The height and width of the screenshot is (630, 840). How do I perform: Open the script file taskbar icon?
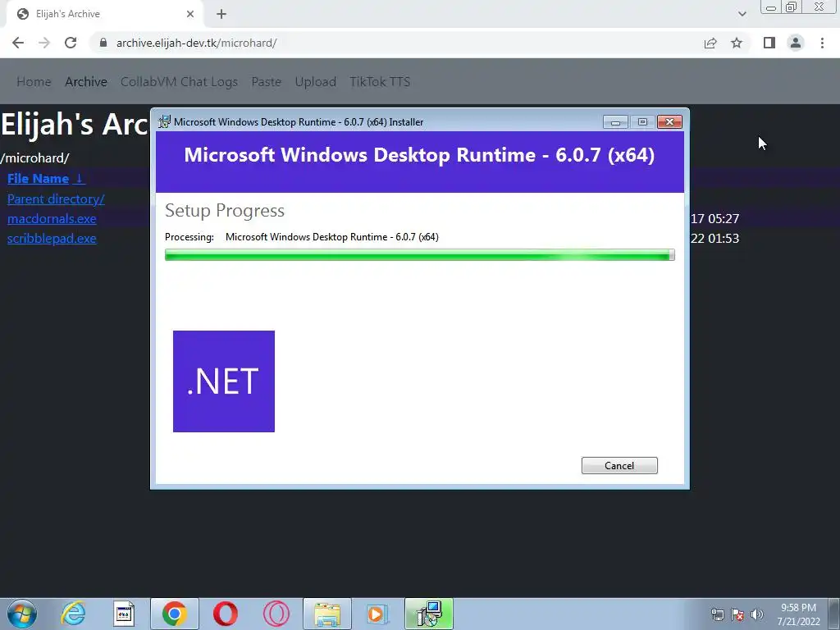124,614
